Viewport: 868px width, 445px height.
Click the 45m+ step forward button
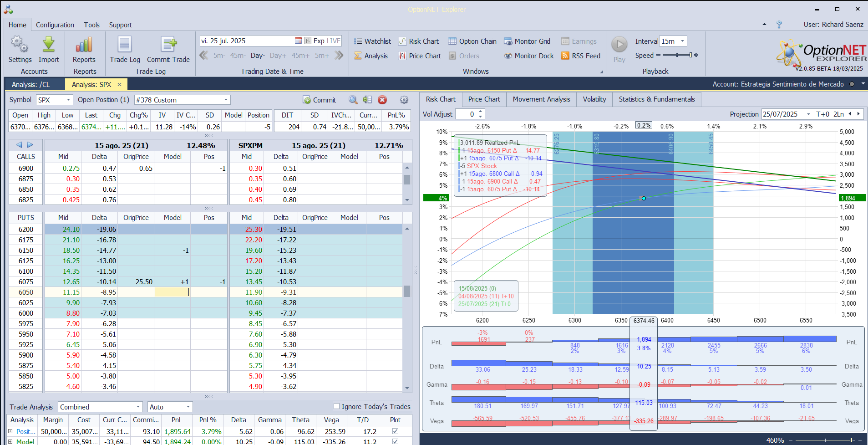[300, 56]
